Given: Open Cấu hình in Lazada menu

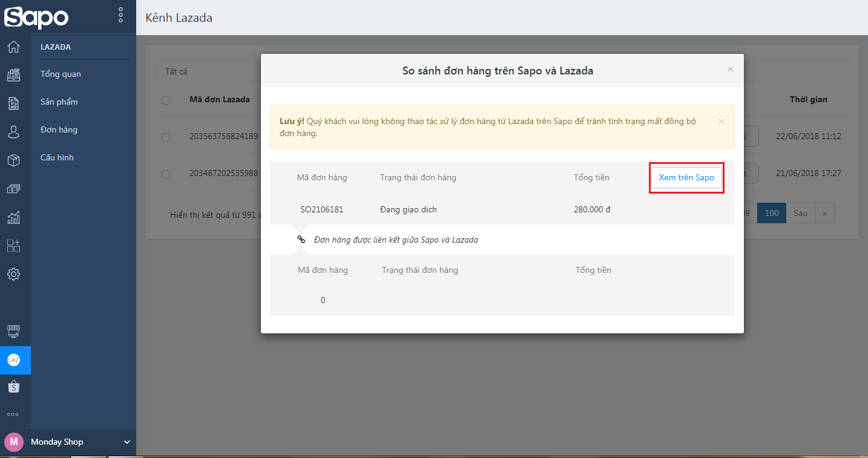Looking at the screenshot, I should pos(57,157).
